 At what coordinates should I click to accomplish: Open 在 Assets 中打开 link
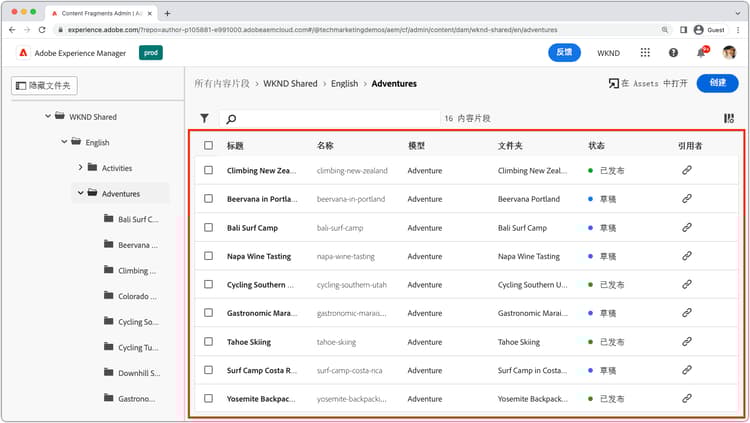(x=648, y=83)
